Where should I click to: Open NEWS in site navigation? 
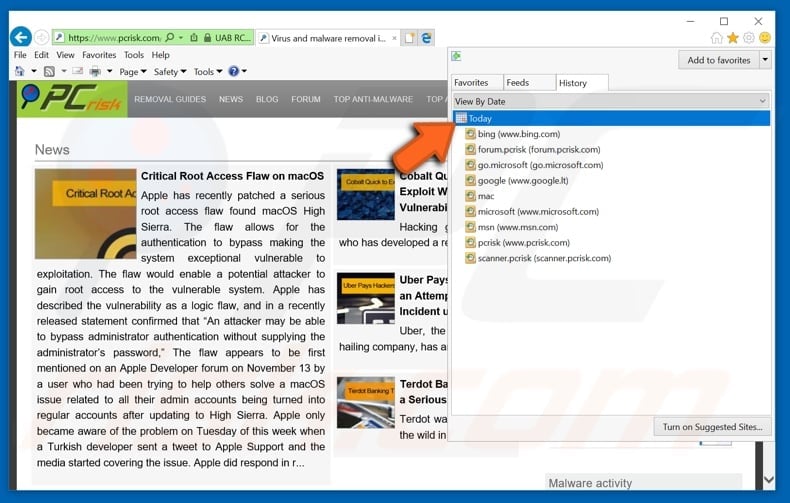(x=231, y=99)
